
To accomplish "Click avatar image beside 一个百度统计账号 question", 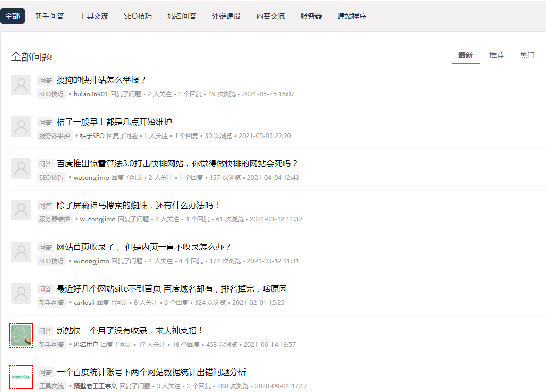I will (21, 377).
